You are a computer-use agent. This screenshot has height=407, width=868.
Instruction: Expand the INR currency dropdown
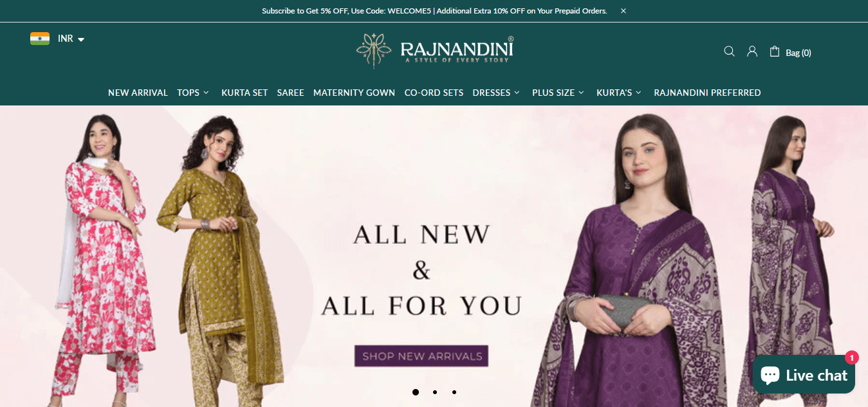71,39
